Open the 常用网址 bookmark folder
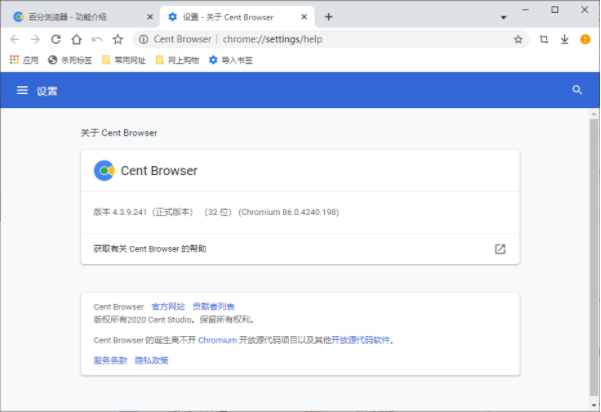Viewport: 601px width, 412px height. click(x=124, y=60)
